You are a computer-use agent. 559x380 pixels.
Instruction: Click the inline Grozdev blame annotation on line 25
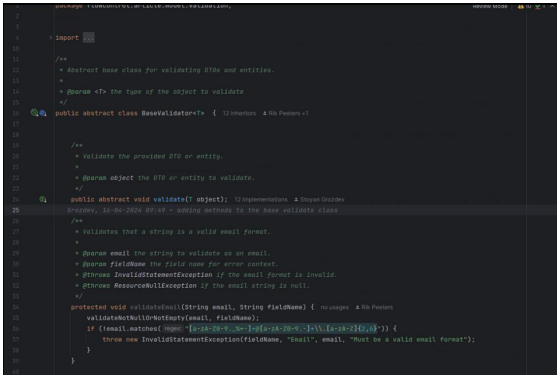[202, 210]
